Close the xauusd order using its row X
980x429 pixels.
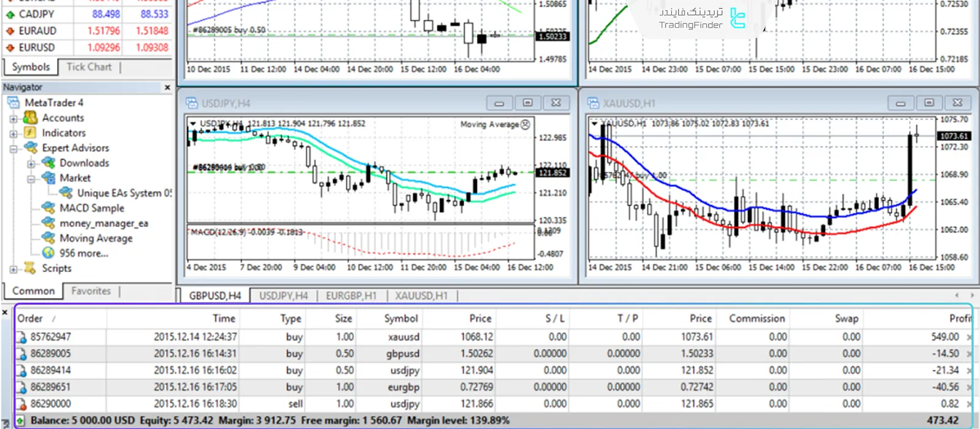(969, 337)
